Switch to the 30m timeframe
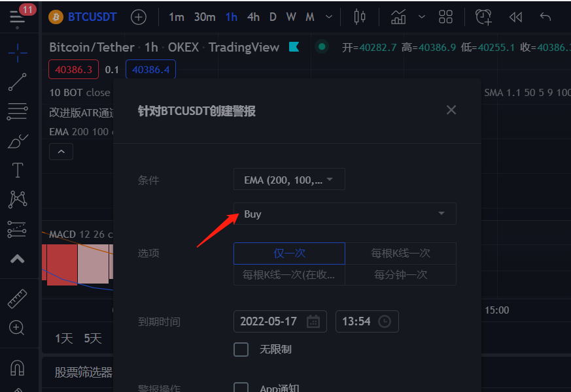The height and width of the screenshot is (392, 571). pos(205,17)
